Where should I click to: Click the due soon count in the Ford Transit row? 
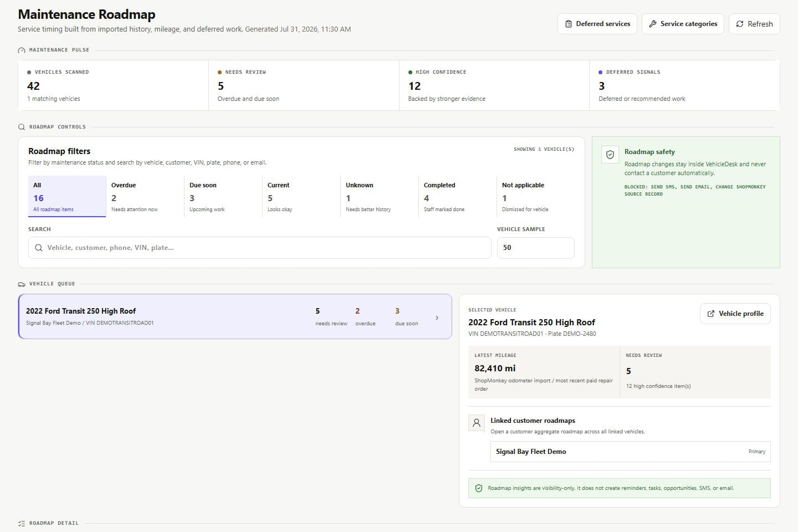pyautogui.click(x=397, y=311)
